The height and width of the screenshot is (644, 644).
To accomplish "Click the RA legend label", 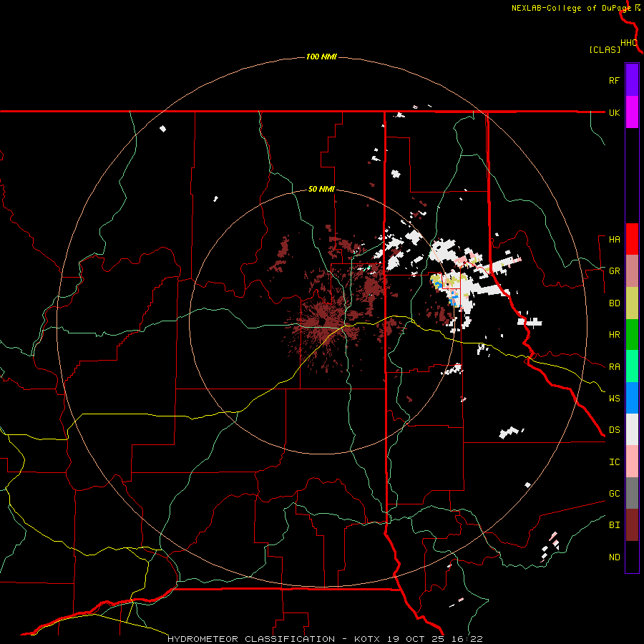I will click(x=614, y=367).
